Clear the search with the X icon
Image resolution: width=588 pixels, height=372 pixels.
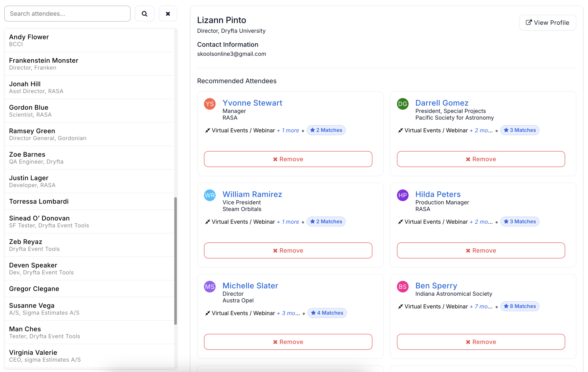click(x=168, y=14)
